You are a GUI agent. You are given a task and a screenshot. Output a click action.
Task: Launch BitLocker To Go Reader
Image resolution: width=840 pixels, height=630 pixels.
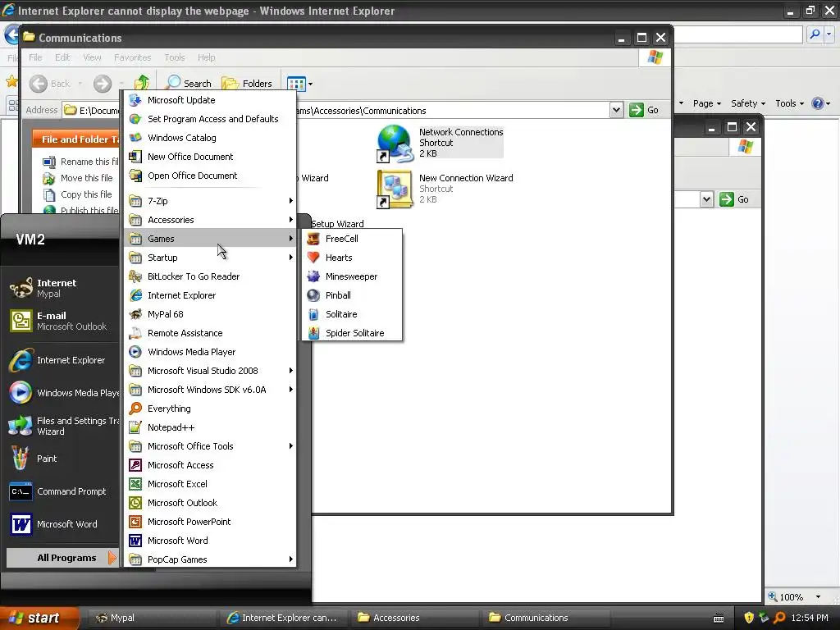coord(210,276)
